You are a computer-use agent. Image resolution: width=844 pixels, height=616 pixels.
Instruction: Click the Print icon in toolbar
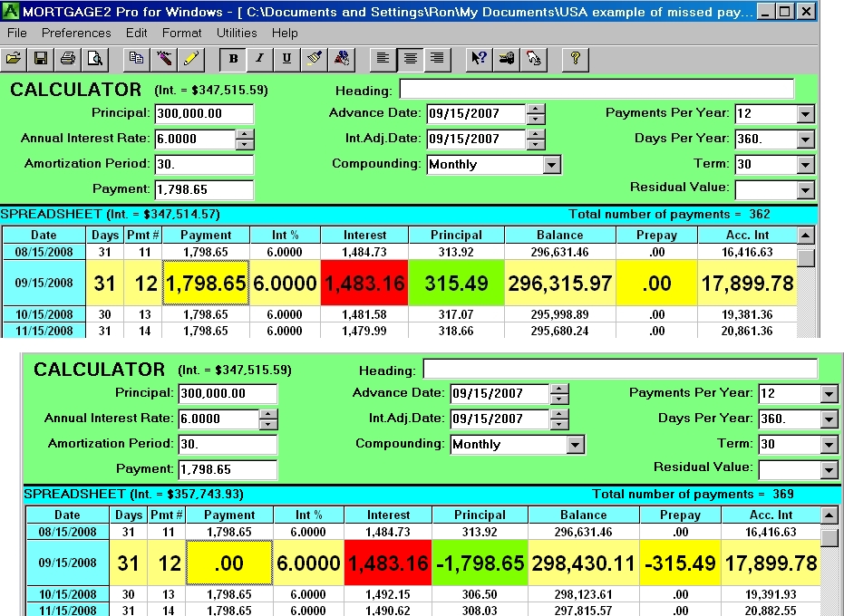pyautogui.click(x=68, y=59)
